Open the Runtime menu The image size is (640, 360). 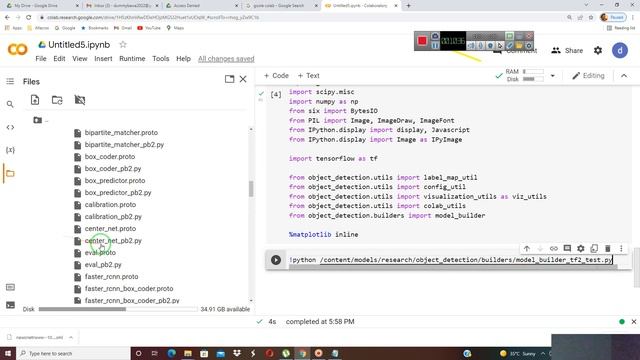click(x=132, y=59)
